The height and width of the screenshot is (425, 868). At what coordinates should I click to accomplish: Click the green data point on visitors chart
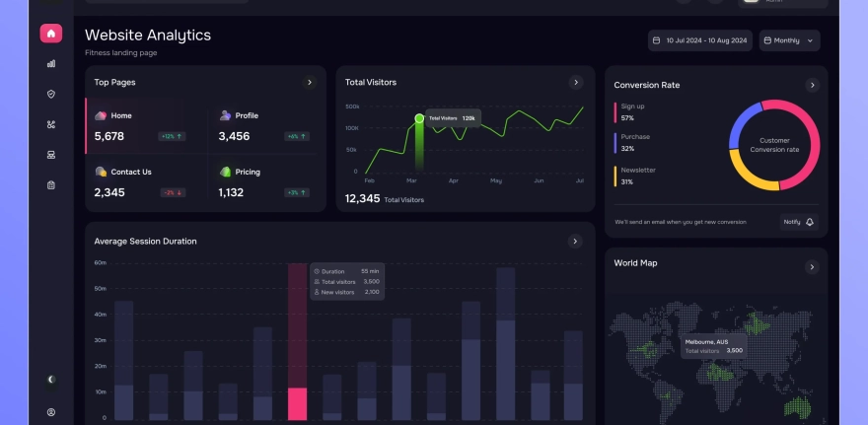click(419, 118)
